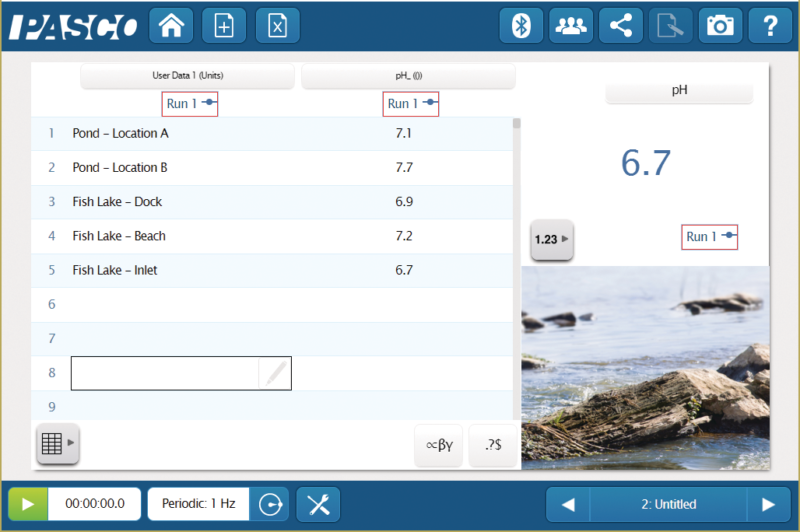Expand the 1.23 digits display options

coord(551,240)
